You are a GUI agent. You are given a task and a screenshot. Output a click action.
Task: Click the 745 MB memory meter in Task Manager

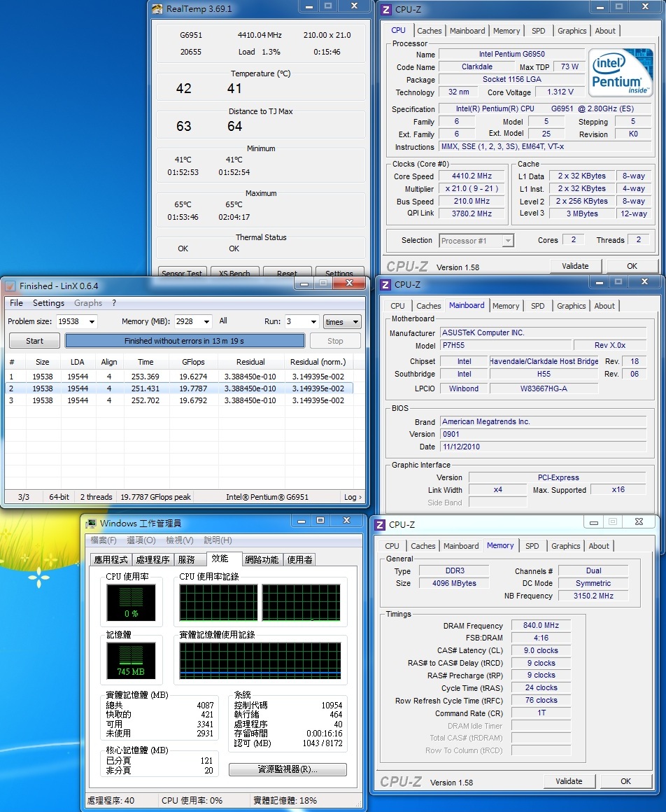coord(131,661)
